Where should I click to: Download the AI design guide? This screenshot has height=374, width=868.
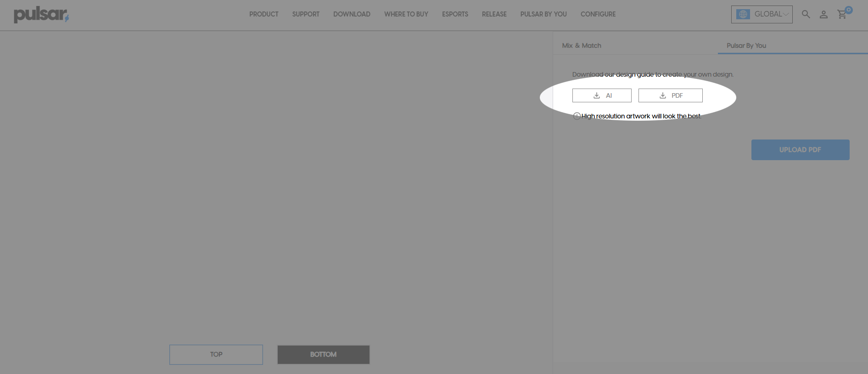[602, 95]
